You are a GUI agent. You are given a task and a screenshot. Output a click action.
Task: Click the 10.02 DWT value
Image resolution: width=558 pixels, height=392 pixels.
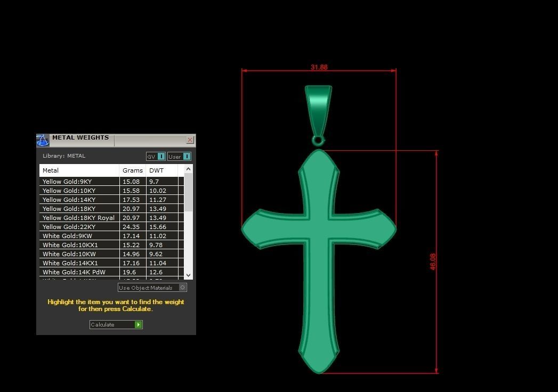[158, 191]
